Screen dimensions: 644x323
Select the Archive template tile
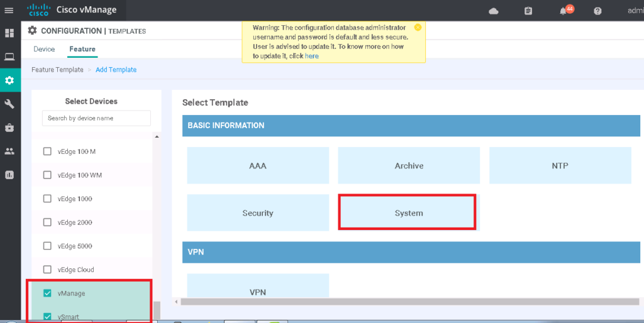(x=409, y=166)
